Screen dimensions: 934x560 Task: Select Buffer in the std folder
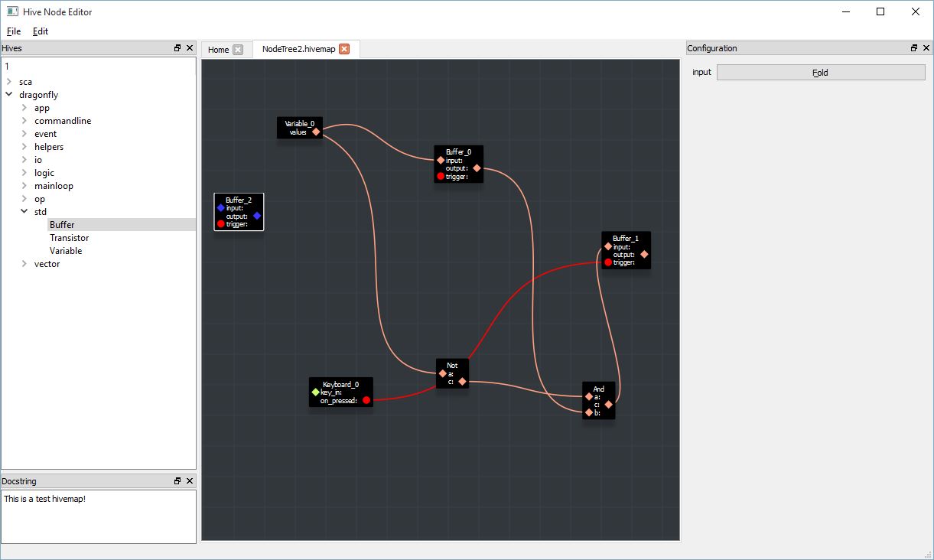click(x=62, y=225)
